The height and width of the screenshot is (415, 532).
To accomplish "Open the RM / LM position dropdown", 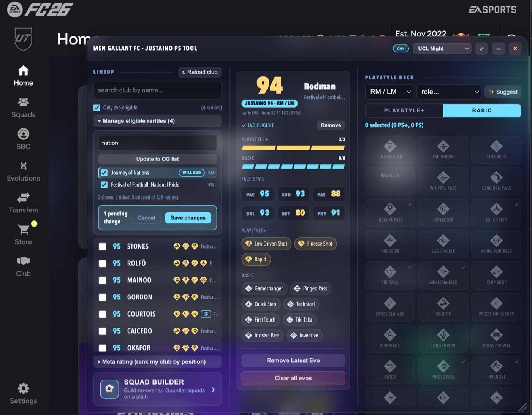I will 389,92.
